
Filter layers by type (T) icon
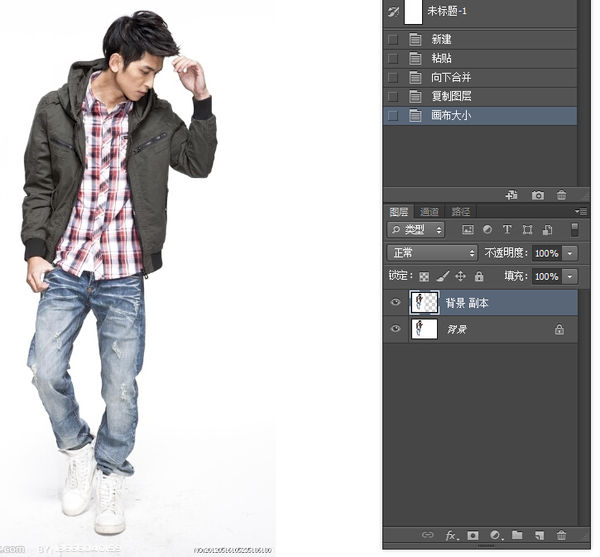click(507, 230)
